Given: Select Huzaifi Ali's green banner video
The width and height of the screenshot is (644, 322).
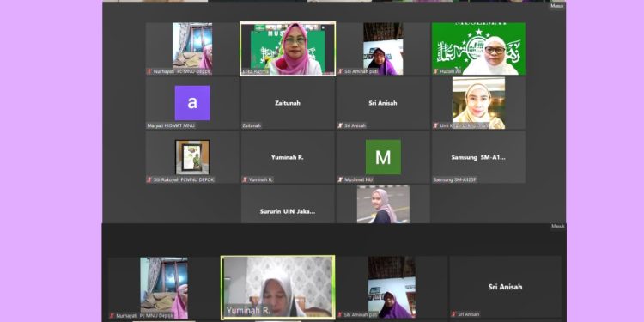Looking at the screenshot, I should tap(478, 48).
